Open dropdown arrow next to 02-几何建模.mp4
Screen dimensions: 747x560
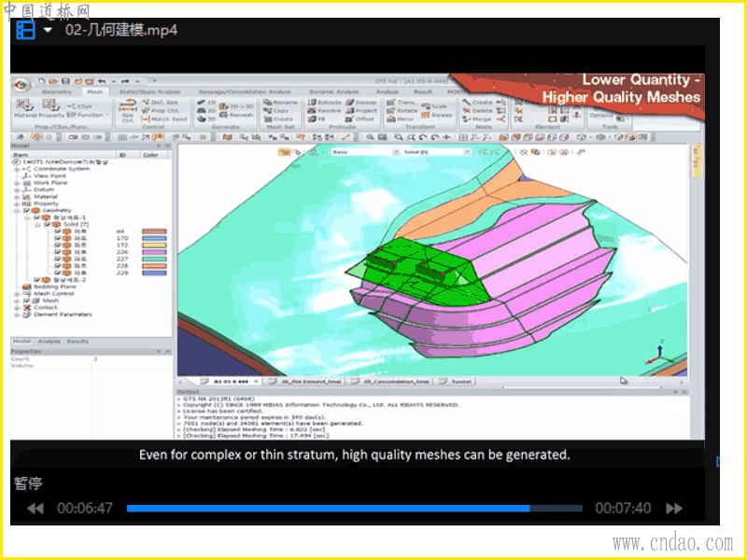[48, 30]
